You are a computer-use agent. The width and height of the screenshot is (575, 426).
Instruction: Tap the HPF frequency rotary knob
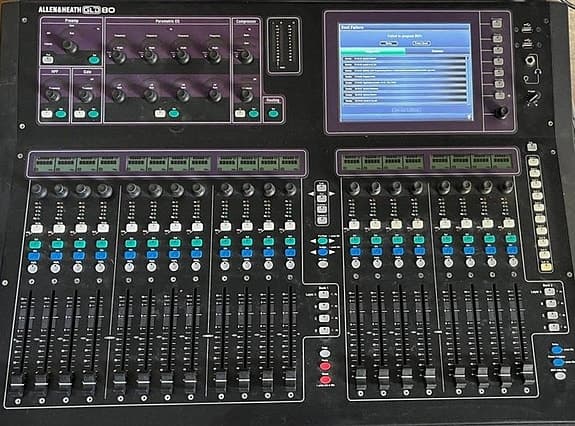[53, 95]
